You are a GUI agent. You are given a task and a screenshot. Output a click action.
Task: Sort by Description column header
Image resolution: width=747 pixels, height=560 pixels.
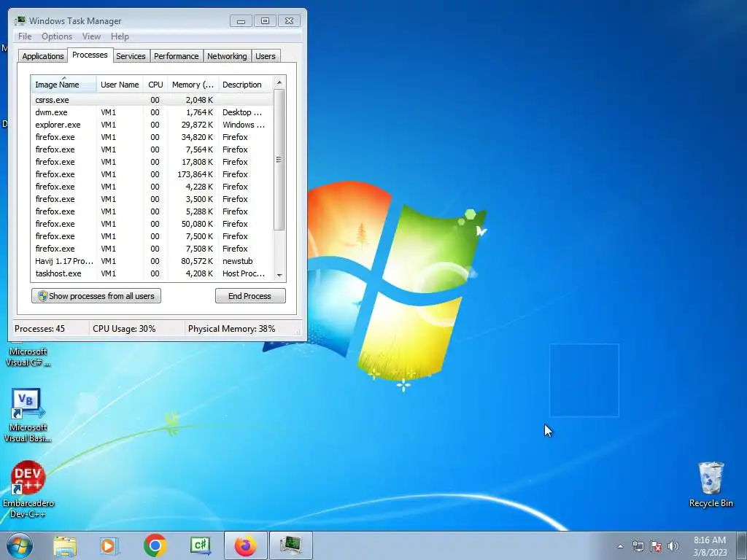pos(245,85)
